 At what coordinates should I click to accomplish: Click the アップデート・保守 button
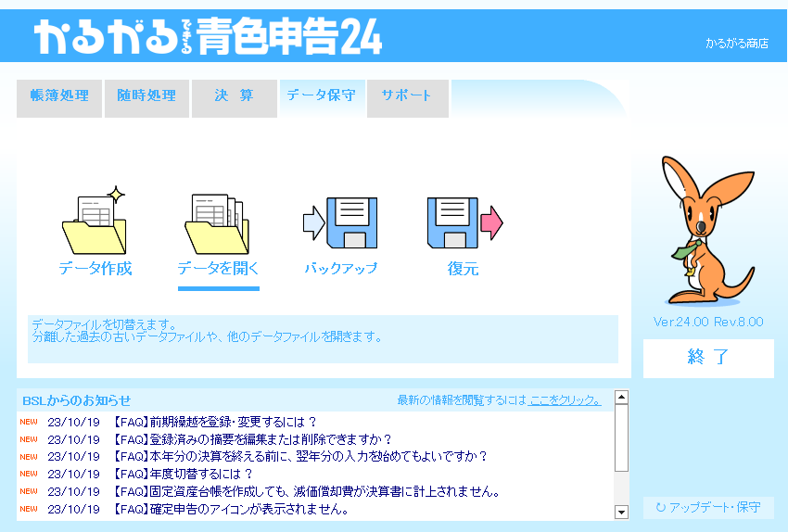[708, 507]
